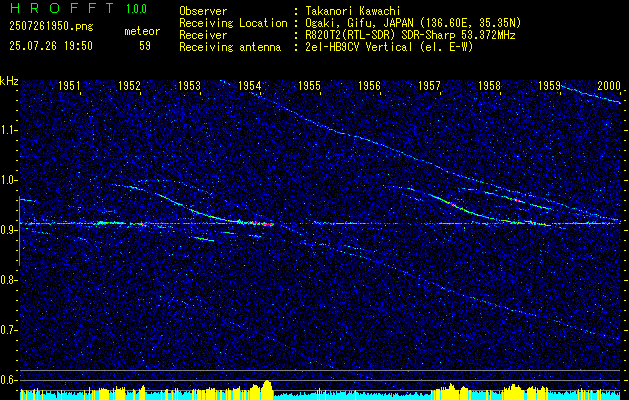Click the Ogaki, Gifu, JAPAN location text

(413, 23)
